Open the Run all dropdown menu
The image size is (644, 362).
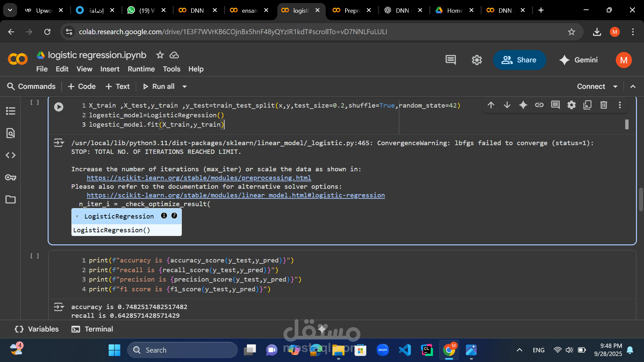pos(185,86)
